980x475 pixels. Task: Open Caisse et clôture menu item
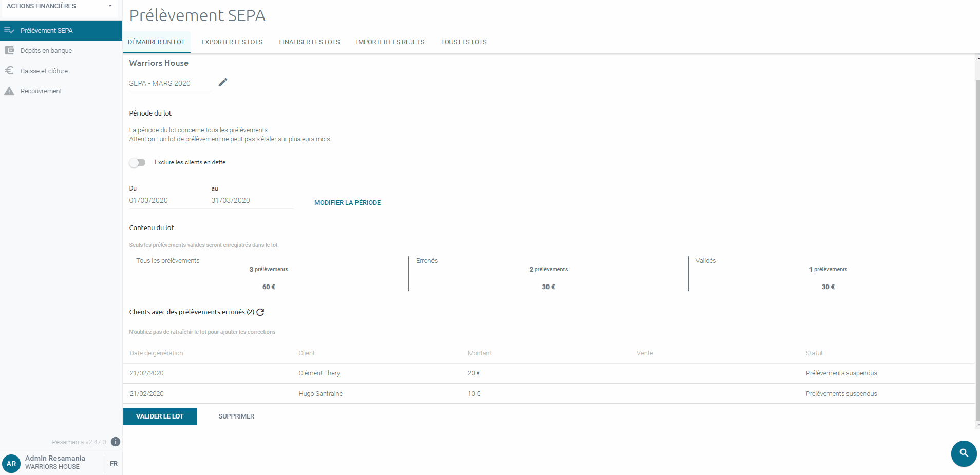(x=61, y=71)
